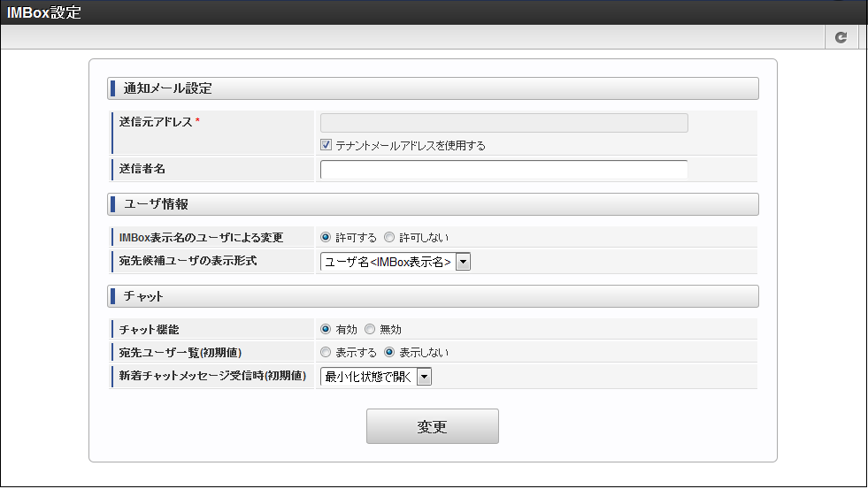Open 宛先候補ユーザの表示形式 dropdown
The image size is (868, 489).
pyautogui.click(x=396, y=262)
